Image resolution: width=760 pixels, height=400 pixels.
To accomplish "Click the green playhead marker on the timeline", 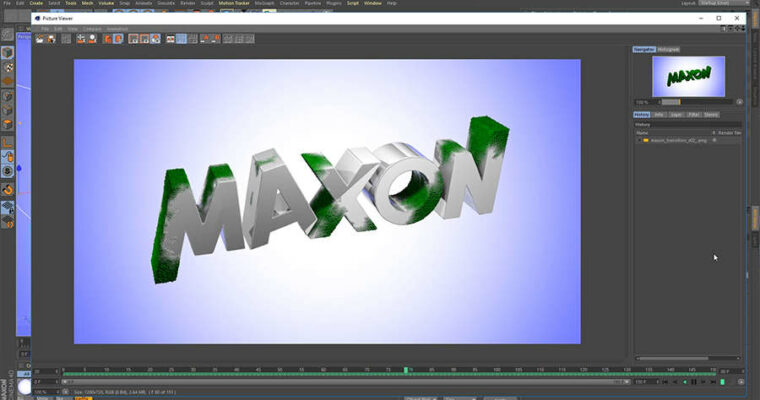I will [406, 370].
